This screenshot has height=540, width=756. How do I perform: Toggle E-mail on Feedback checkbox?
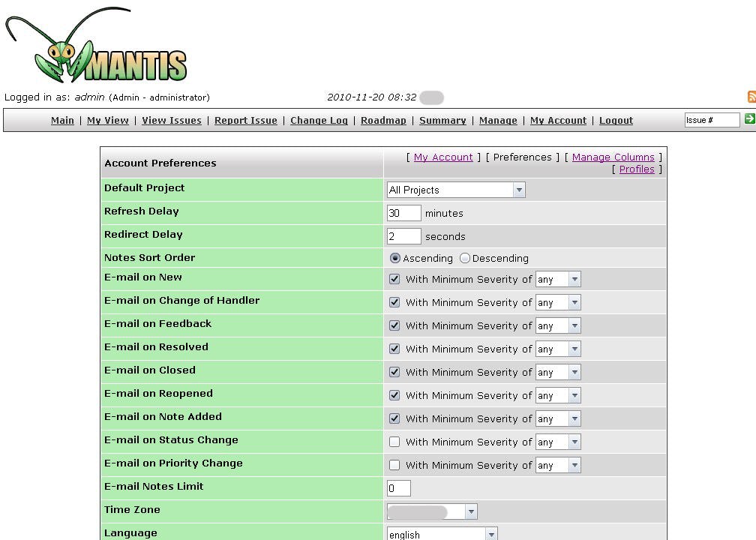(394, 325)
